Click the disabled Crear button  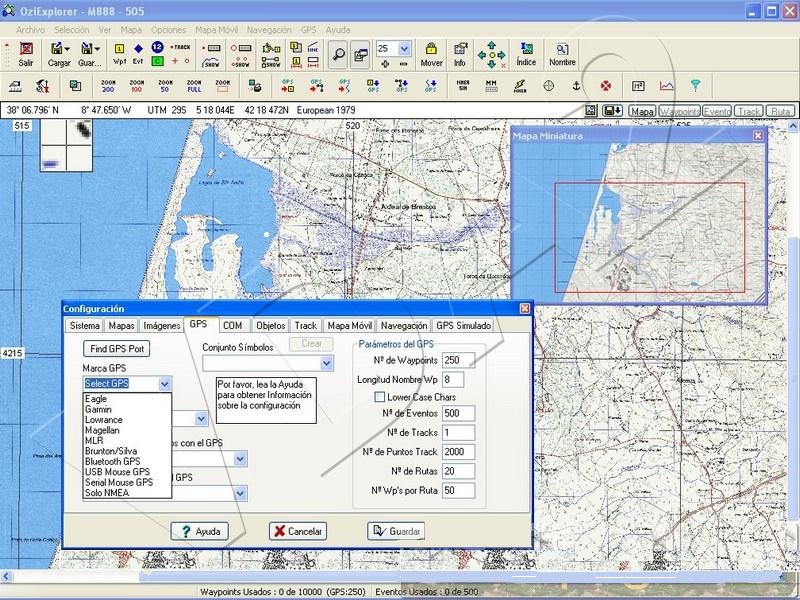(311, 343)
